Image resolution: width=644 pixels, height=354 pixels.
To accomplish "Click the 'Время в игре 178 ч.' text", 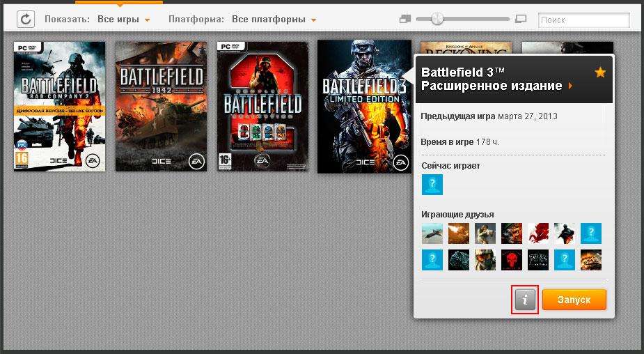I will pyautogui.click(x=460, y=142).
